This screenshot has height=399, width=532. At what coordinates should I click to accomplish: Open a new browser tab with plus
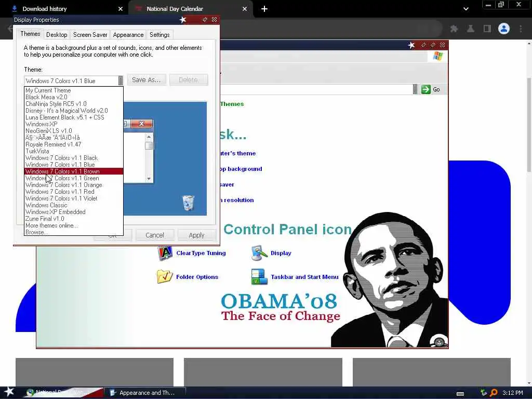pos(264,9)
